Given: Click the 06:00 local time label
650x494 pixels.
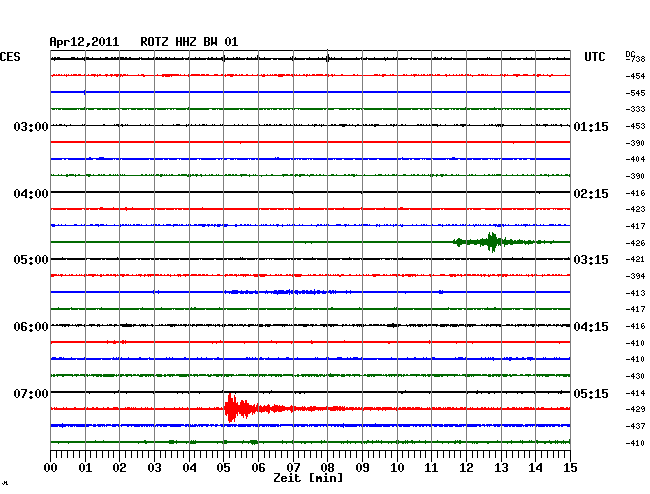Looking at the screenshot, I should [x=31, y=327].
